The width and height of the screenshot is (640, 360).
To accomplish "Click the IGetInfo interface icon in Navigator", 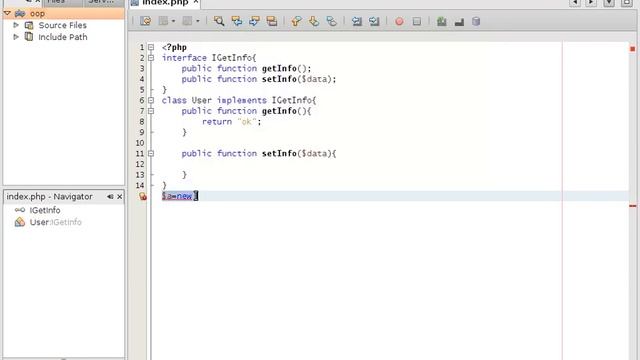I will click(20, 210).
